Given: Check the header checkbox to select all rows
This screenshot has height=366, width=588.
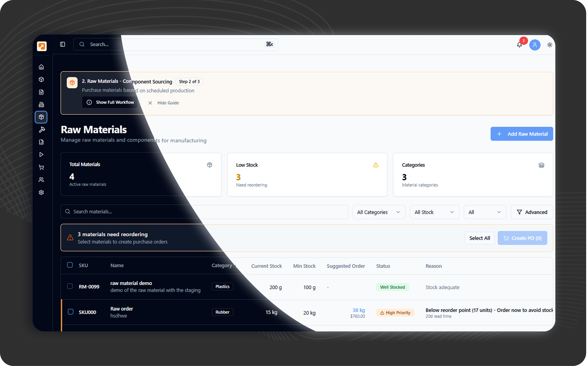Looking at the screenshot, I should point(70,265).
